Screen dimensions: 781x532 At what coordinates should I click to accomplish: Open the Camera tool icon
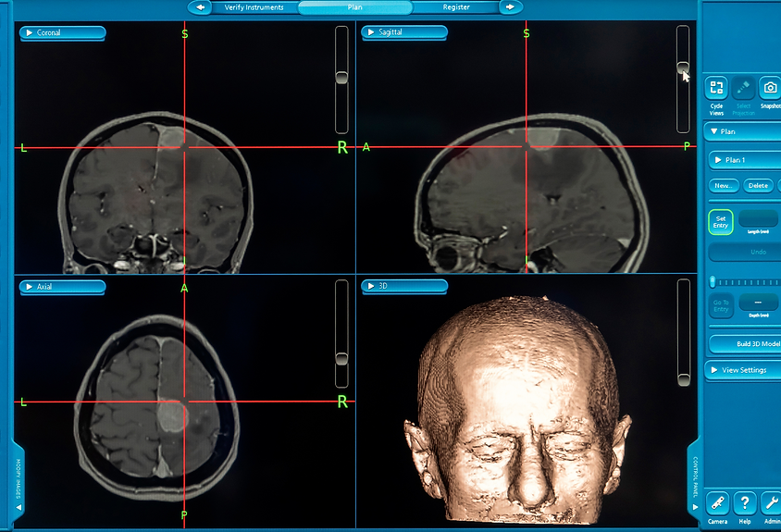click(717, 502)
